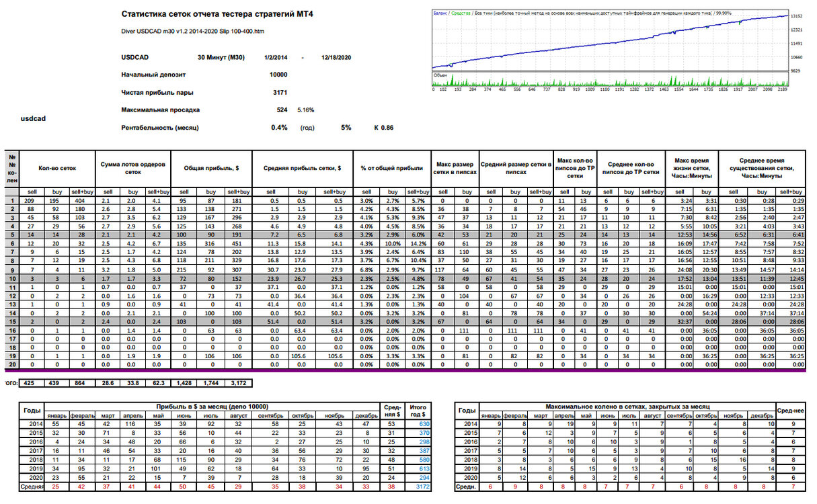Click the 'Объем' volume label below chart

tap(440, 75)
